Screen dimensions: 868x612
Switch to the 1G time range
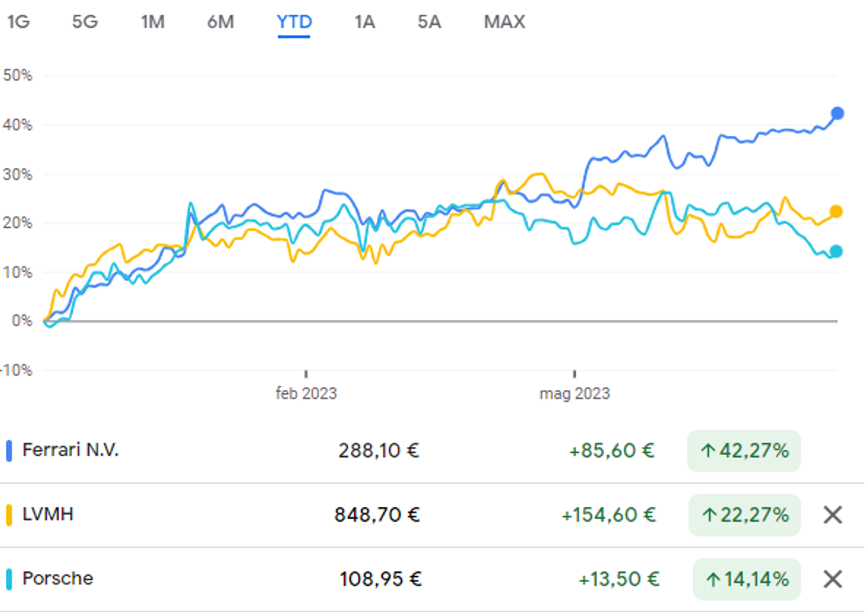pyautogui.click(x=19, y=22)
